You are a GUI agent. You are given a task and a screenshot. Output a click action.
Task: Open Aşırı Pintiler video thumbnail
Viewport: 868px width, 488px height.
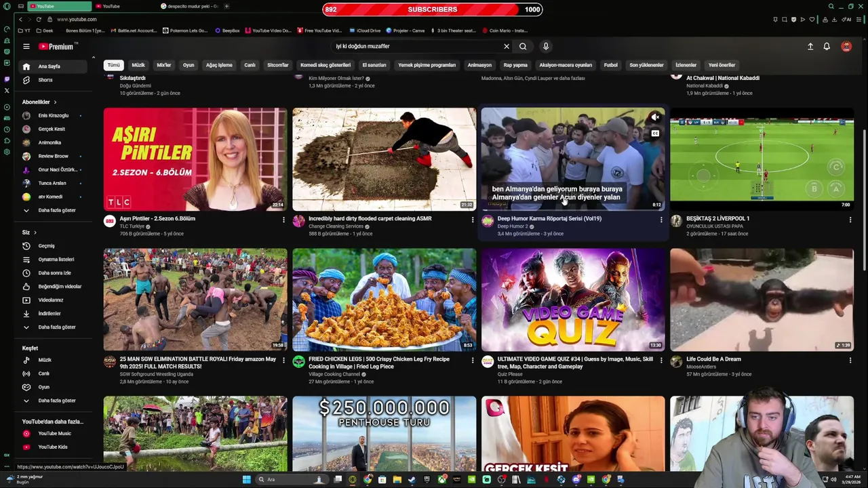click(195, 159)
